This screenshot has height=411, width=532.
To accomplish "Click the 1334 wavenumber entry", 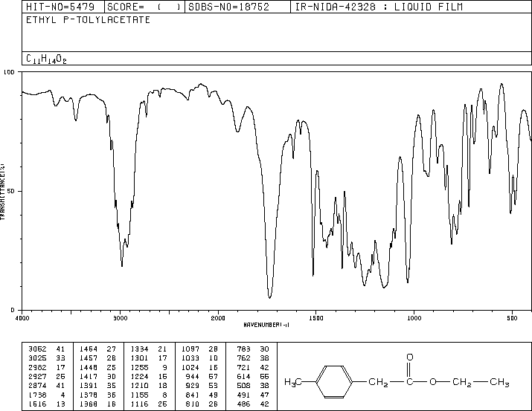I will click(139, 349).
